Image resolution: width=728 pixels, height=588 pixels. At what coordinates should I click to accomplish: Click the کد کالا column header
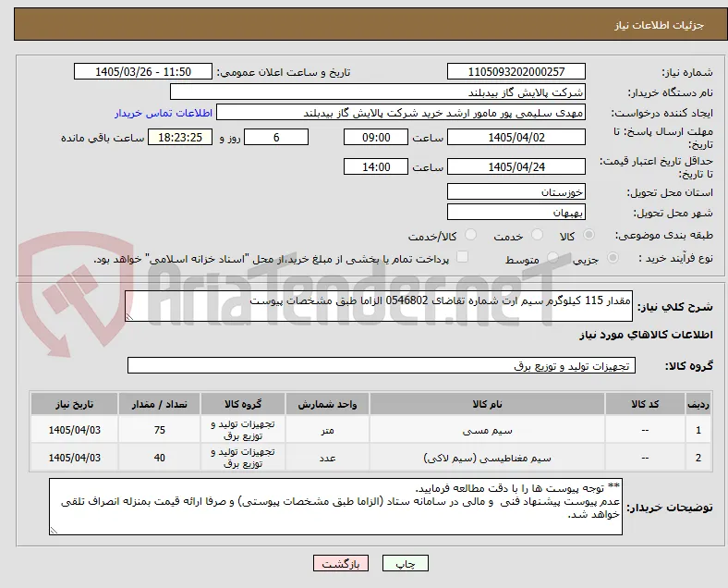coord(645,404)
